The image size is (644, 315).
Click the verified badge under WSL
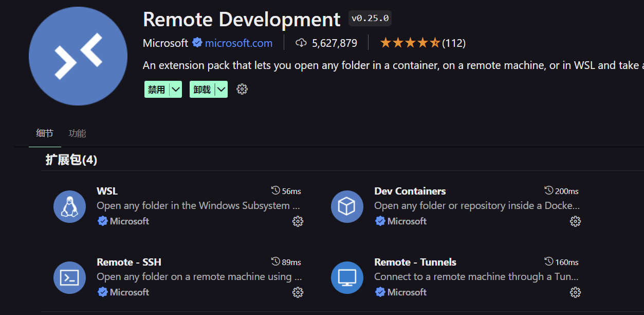click(102, 221)
